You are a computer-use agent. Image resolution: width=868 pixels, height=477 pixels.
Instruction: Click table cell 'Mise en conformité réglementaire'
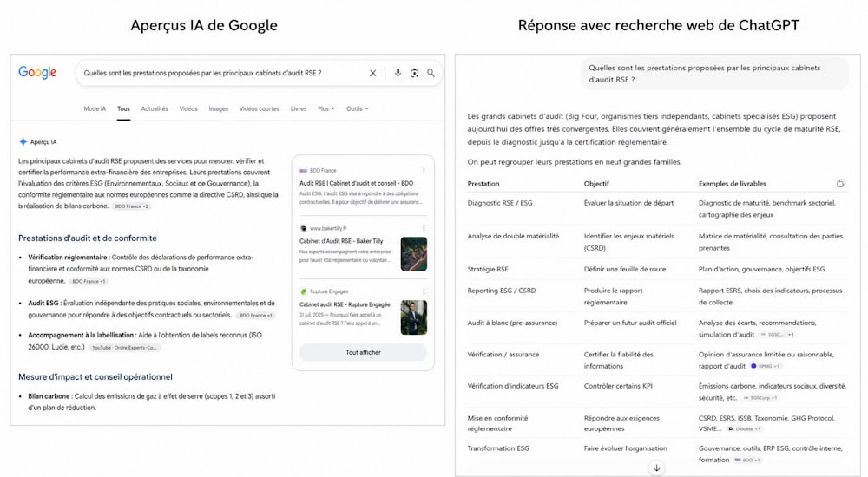coord(497,423)
